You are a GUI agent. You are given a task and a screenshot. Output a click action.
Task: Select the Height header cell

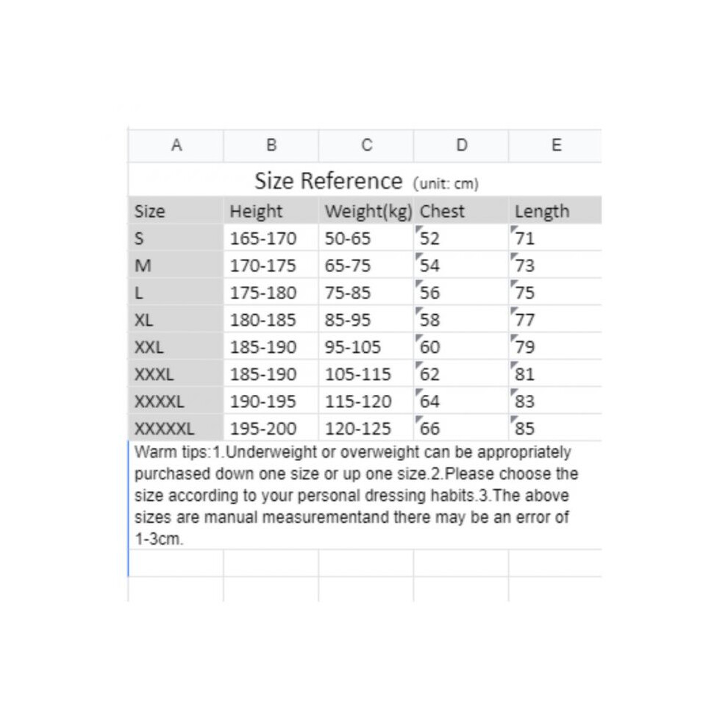pyautogui.click(x=271, y=211)
